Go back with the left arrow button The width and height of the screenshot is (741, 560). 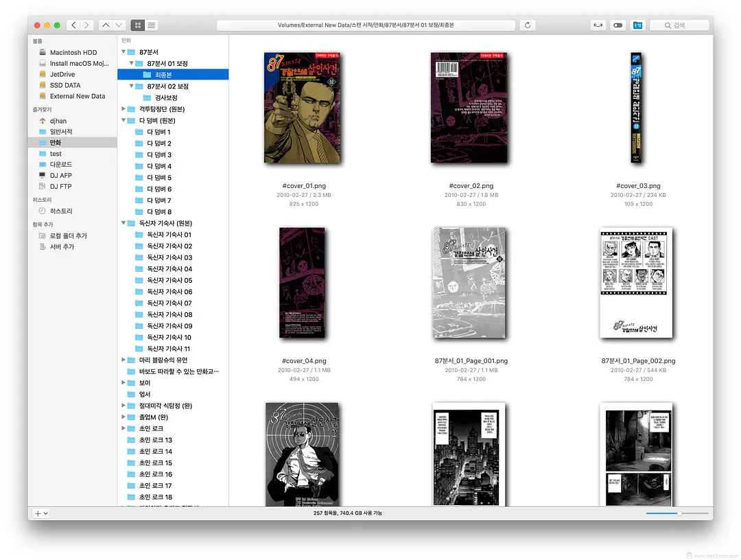(73, 25)
